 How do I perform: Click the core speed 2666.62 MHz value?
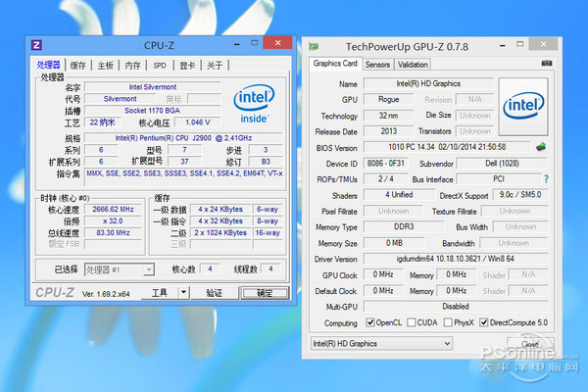point(113,210)
